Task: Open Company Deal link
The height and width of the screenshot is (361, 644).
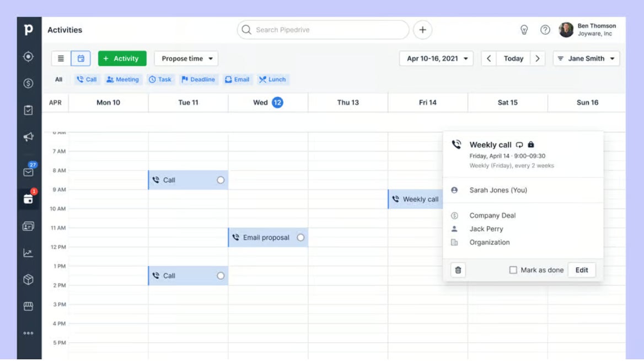Action: [492, 215]
